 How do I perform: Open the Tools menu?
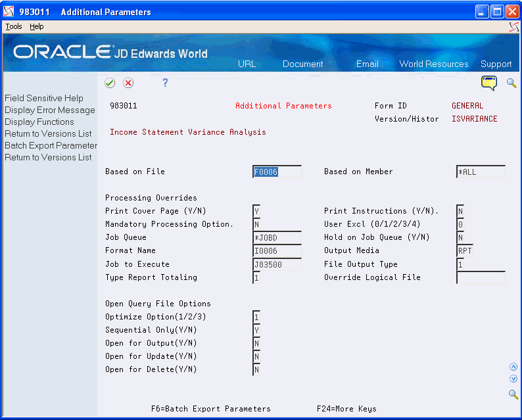[x=14, y=26]
